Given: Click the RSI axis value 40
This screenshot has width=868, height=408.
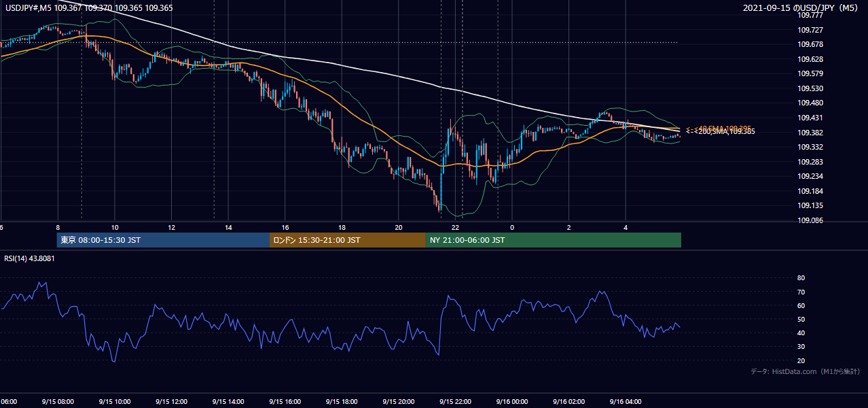Looking at the screenshot, I should pos(801,333).
